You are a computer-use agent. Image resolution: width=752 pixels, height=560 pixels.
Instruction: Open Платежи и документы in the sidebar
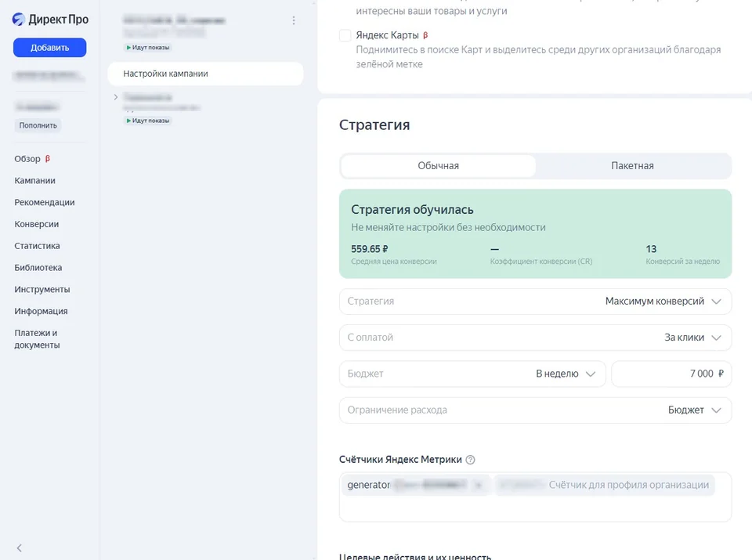tap(37, 339)
